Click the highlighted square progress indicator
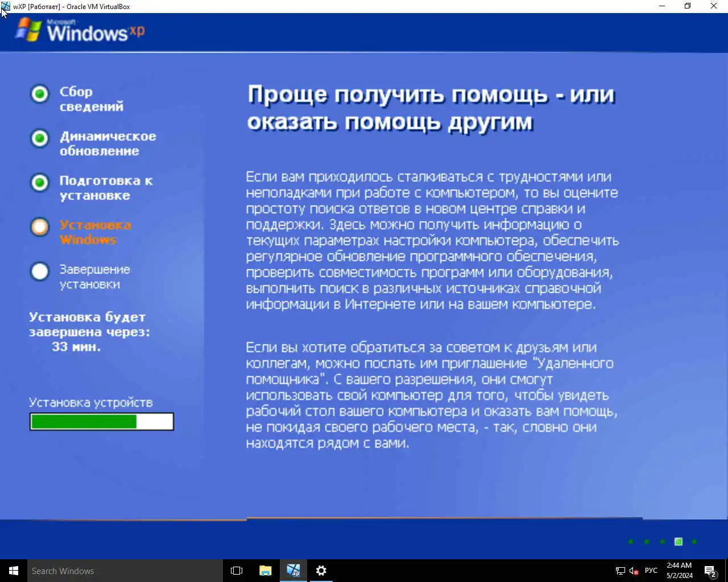Image resolution: width=728 pixels, height=582 pixels. [679, 542]
